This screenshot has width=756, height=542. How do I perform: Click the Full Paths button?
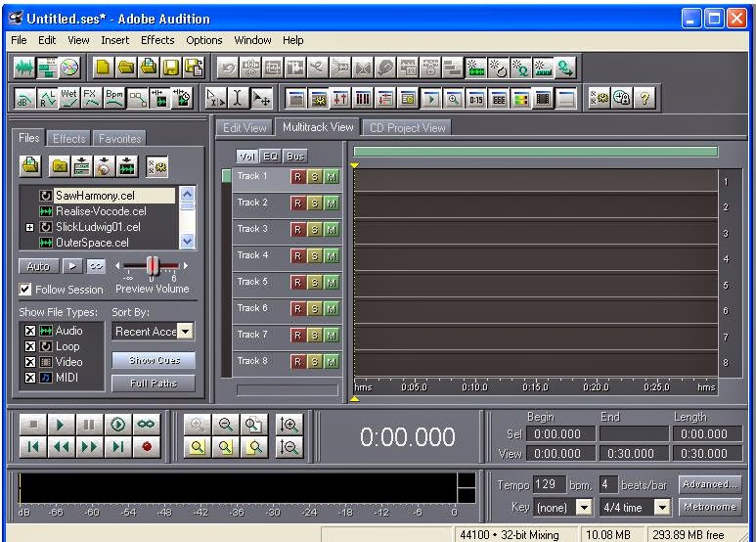[154, 384]
